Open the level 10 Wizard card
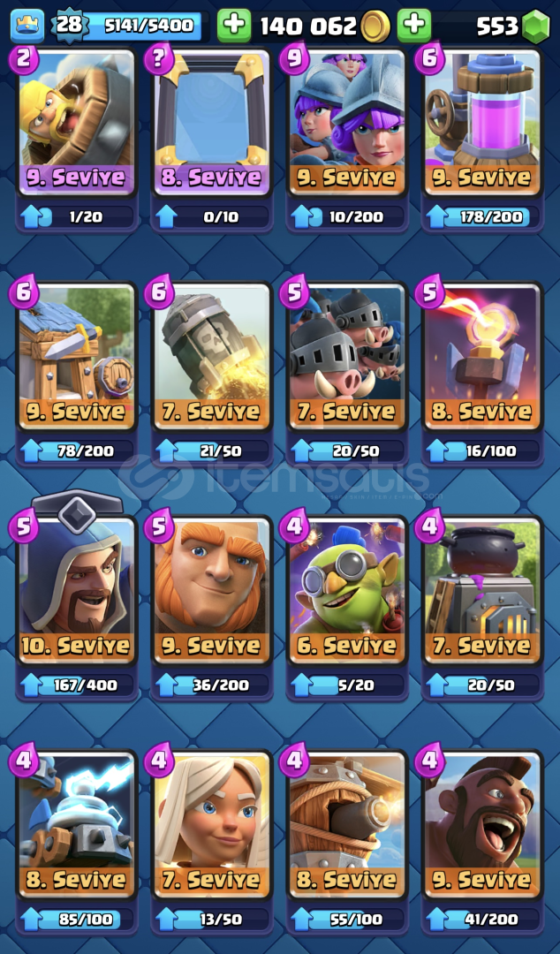560x954 pixels. (76, 591)
